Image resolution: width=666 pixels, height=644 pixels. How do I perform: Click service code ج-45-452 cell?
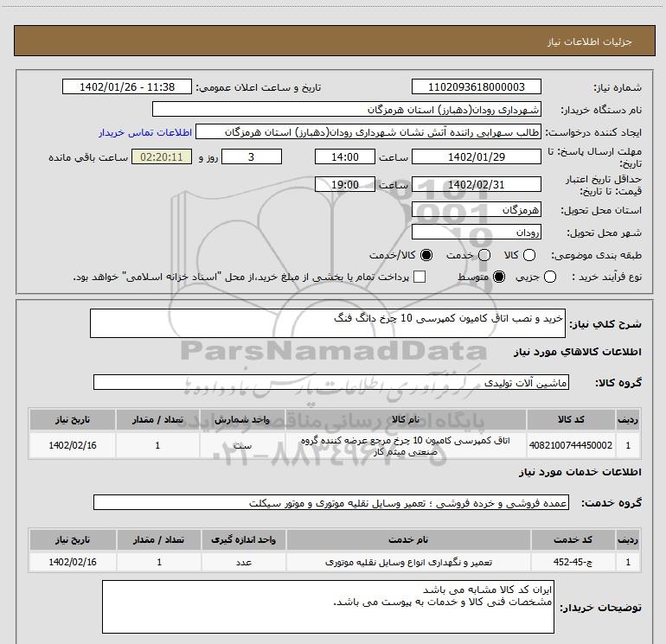[x=573, y=562]
